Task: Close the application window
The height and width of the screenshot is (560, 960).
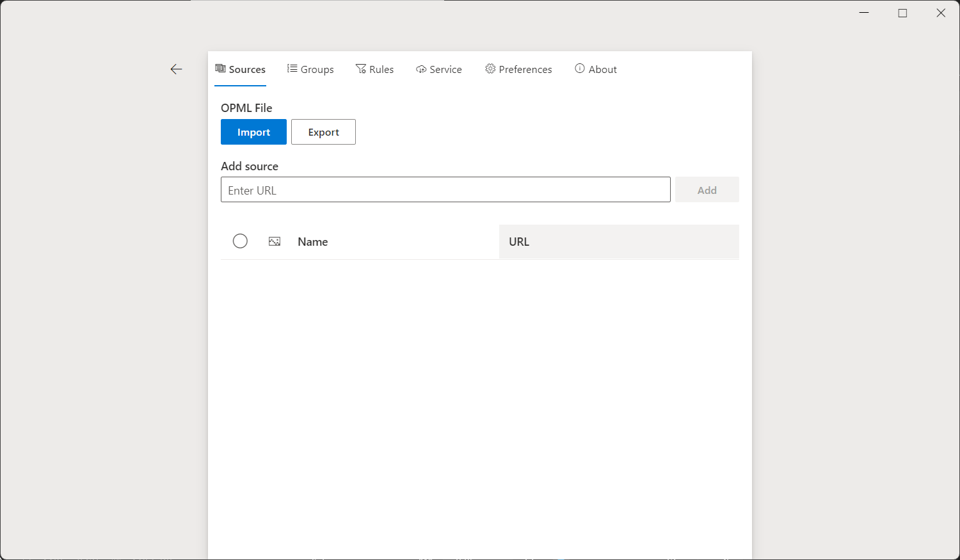Action: point(941,13)
